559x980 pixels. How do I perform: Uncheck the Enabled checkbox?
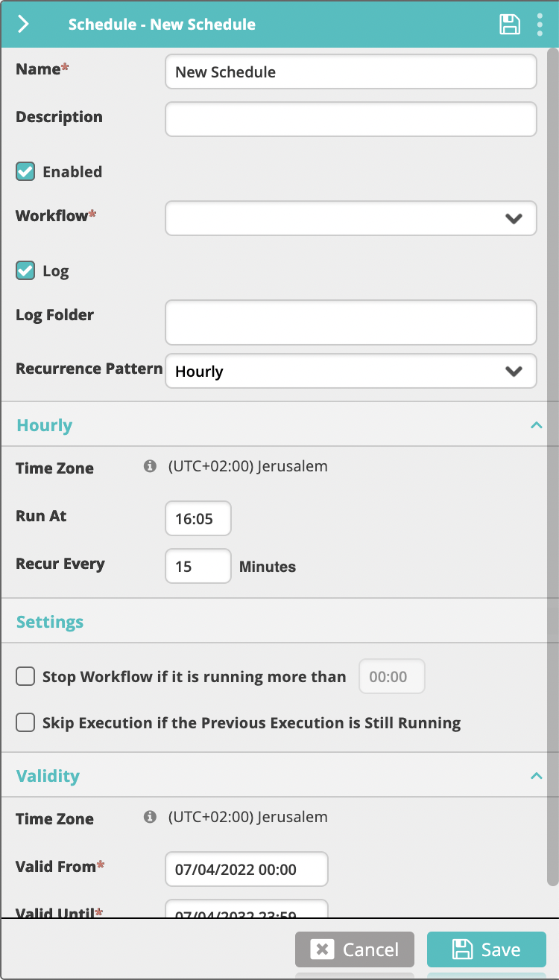(25, 171)
